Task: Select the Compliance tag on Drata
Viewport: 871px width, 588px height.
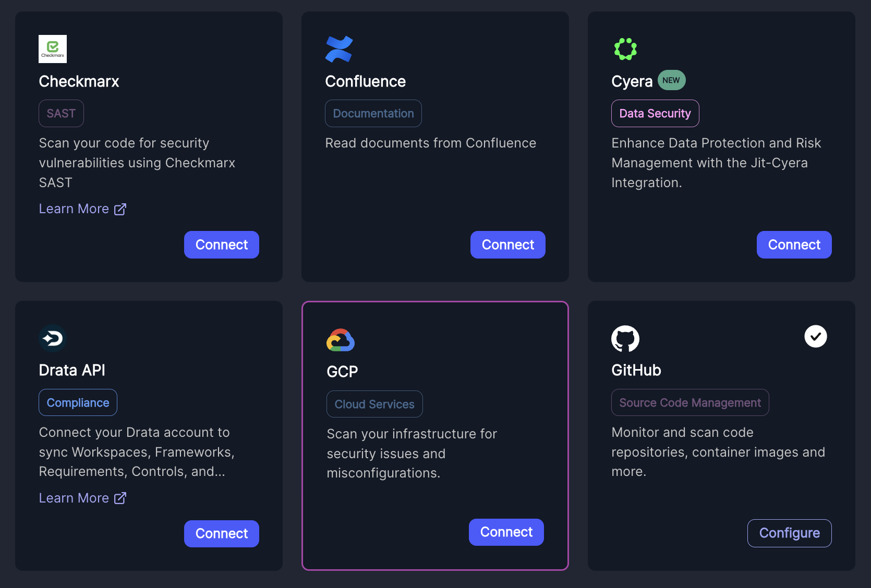Action: (78, 402)
